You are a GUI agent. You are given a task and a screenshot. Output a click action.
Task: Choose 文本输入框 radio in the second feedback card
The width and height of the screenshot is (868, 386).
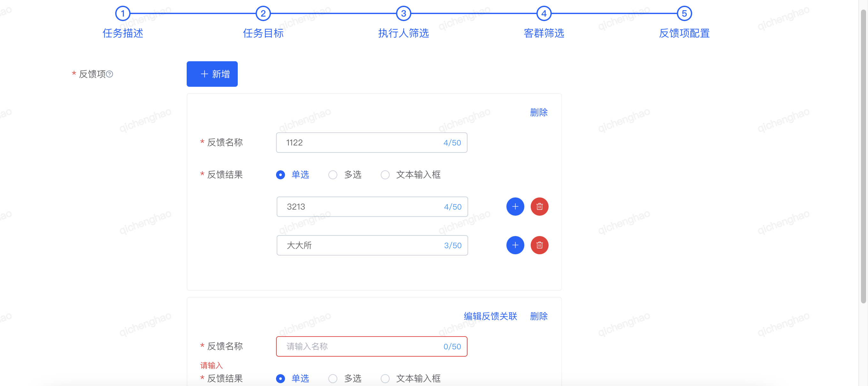pyautogui.click(x=385, y=379)
